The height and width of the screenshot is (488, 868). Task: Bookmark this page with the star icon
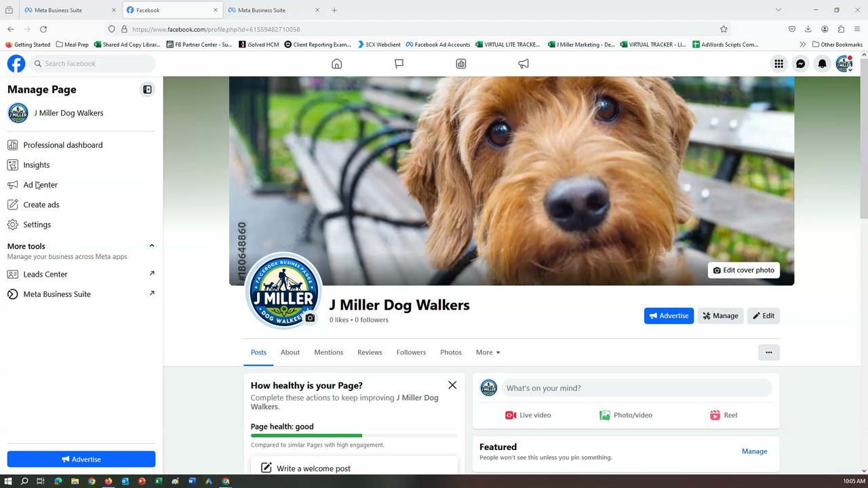coord(724,29)
